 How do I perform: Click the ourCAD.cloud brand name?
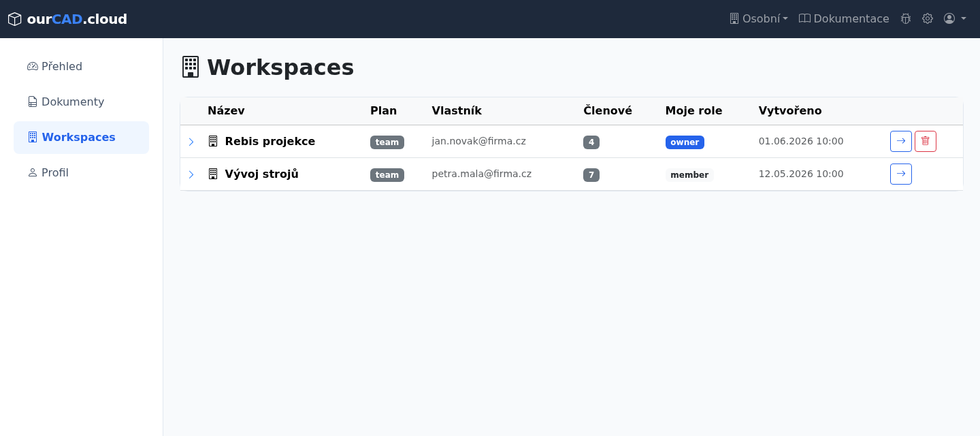[x=77, y=19]
